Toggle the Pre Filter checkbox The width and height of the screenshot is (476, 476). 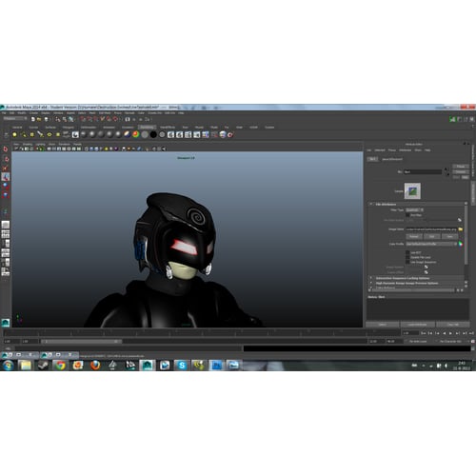pos(407,215)
